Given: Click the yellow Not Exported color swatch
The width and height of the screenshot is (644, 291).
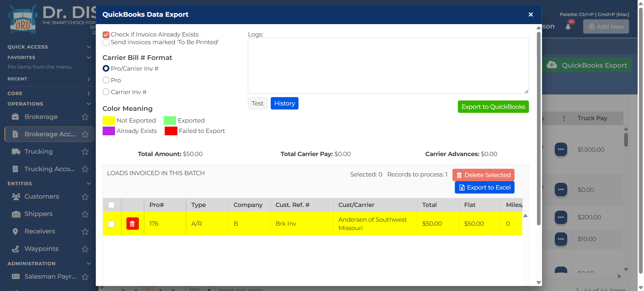Looking at the screenshot, I should pyautogui.click(x=109, y=121).
